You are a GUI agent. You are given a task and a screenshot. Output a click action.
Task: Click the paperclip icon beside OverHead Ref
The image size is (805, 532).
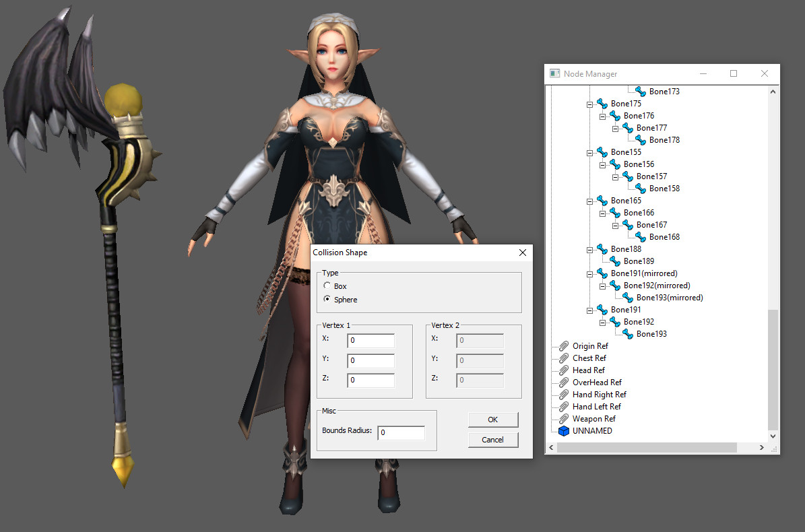(x=564, y=383)
